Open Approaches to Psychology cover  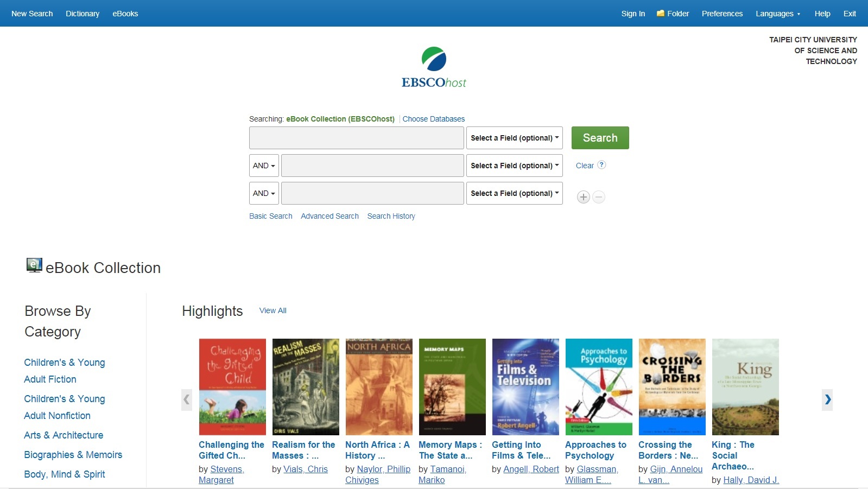pos(599,387)
